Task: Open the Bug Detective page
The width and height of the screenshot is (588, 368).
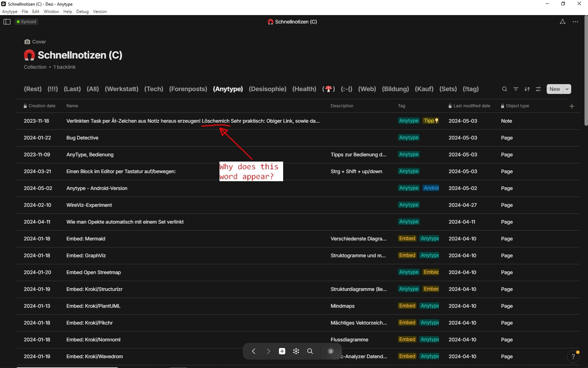Action: (x=82, y=138)
